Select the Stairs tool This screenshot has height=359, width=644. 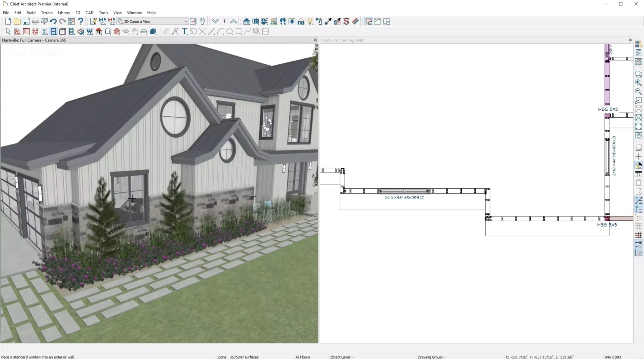pos(80,31)
